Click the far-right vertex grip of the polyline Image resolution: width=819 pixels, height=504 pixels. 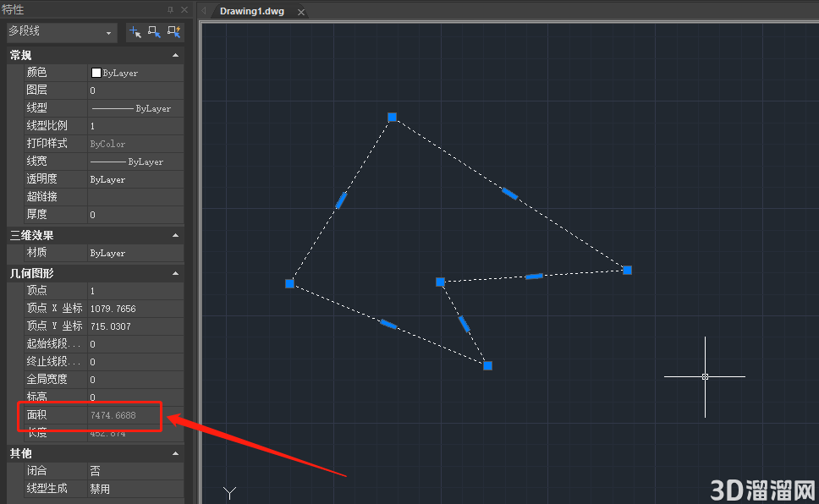pos(627,270)
